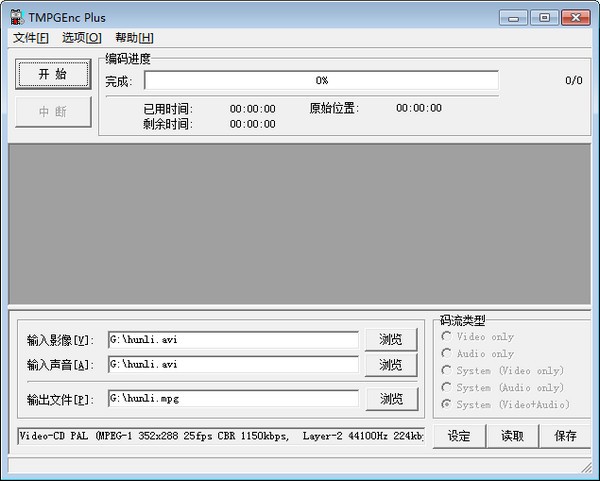The width and height of the screenshot is (600, 481).
Task: Open the 帮助[H] menu
Action: coord(134,38)
